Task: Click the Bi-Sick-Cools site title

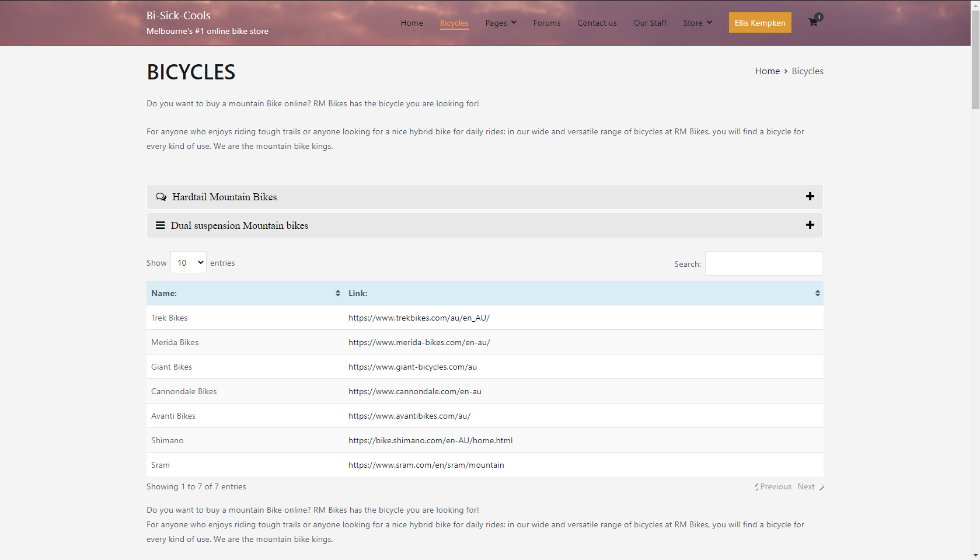Action: [179, 16]
